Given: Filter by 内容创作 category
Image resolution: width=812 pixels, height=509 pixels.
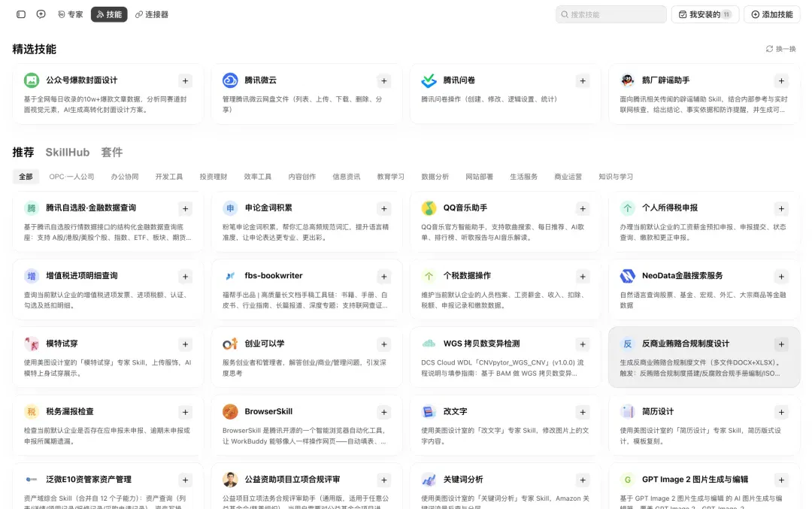Looking at the screenshot, I should pyautogui.click(x=302, y=177).
